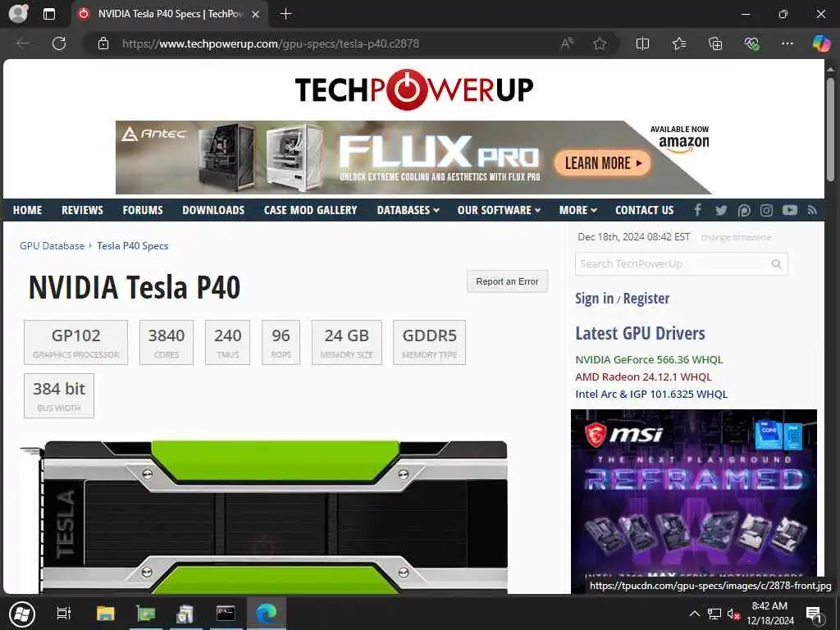Open TechPowerUp YouTube icon
Image resolution: width=840 pixels, height=630 pixels.
(x=790, y=210)
